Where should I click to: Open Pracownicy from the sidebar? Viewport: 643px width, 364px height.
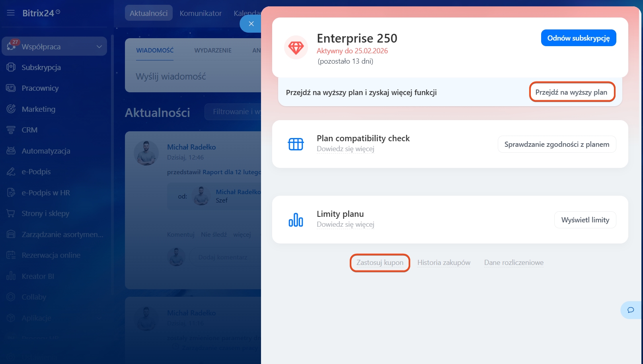(x=40, y=88)
